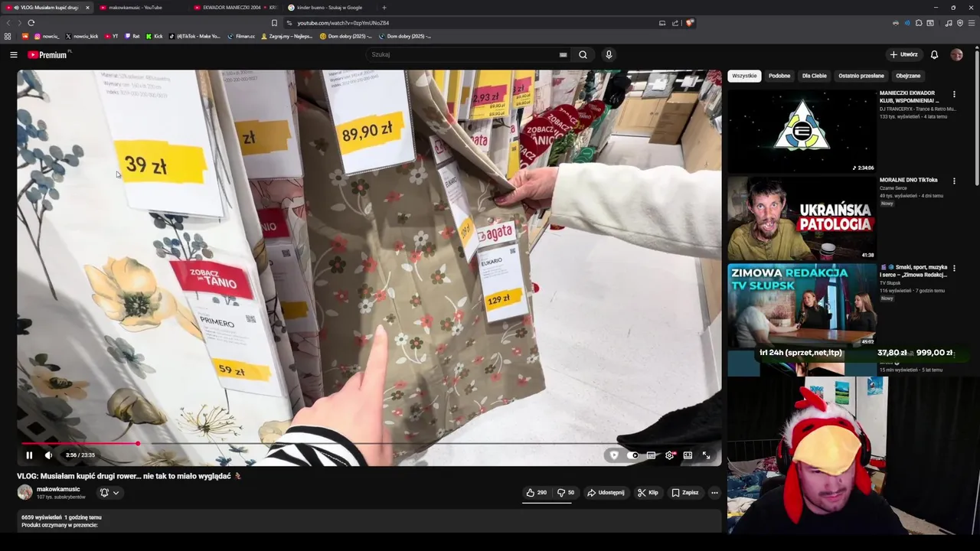Open the Kick bookmark

155,36
